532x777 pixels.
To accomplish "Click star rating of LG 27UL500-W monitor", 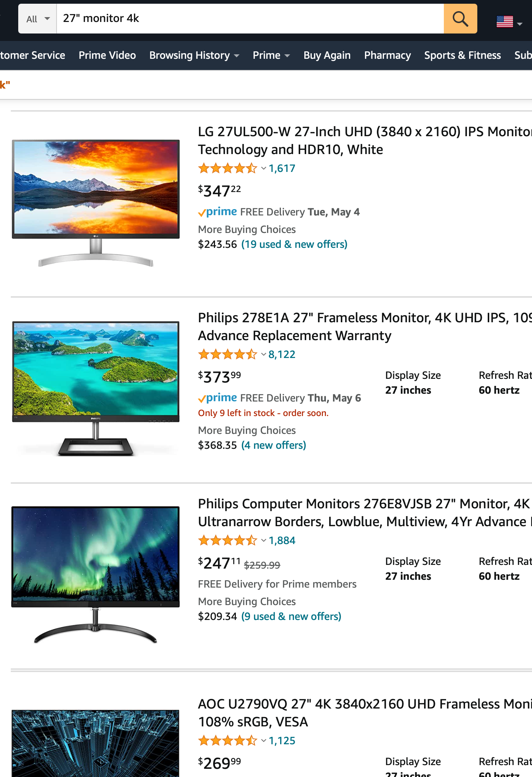I will (228, 169).
